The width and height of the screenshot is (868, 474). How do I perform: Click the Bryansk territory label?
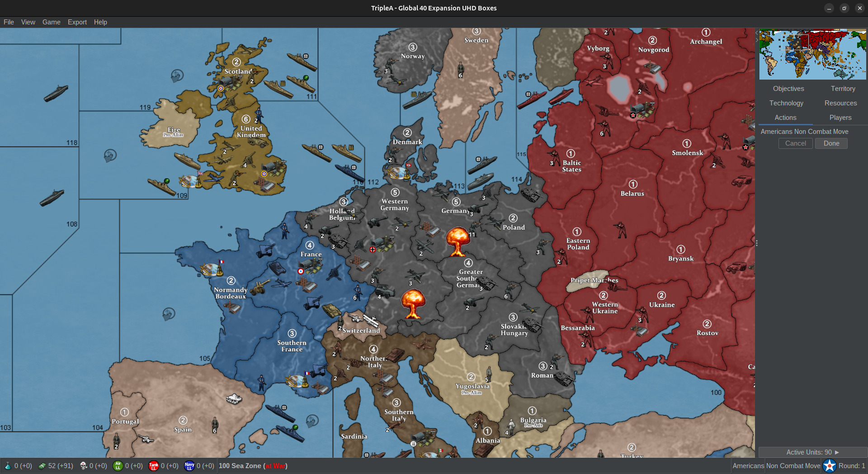[681, 259]
